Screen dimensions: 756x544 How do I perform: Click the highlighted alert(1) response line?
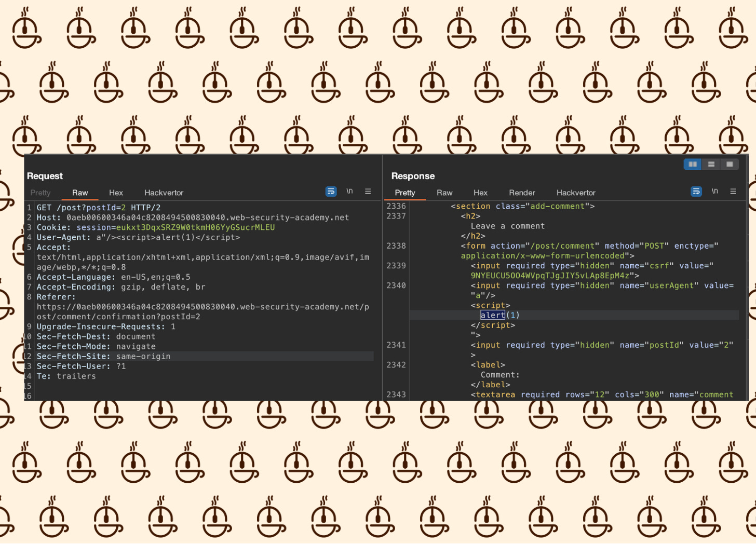500,315
